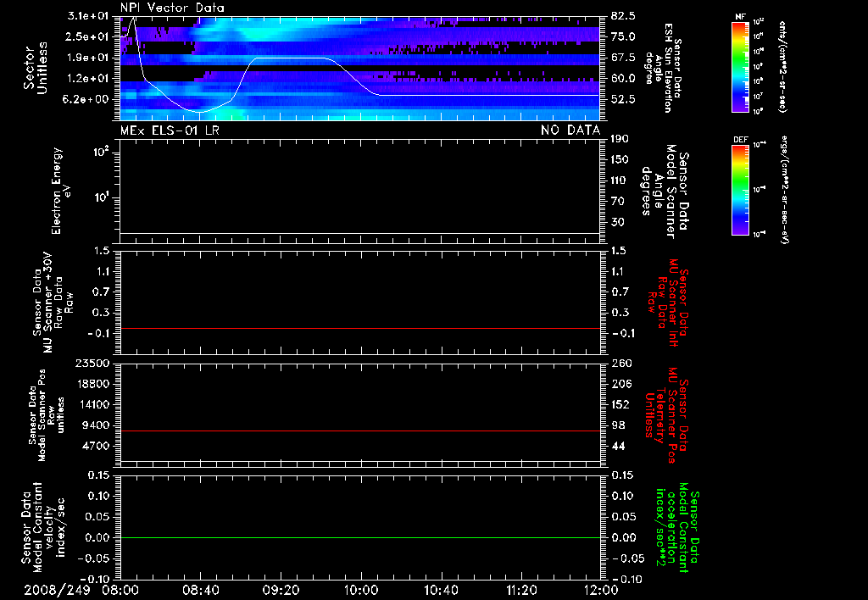Click the 'MEx ELS-01 LR' panel title
Viewport: 868px width, 600px height.
(170, 131)
